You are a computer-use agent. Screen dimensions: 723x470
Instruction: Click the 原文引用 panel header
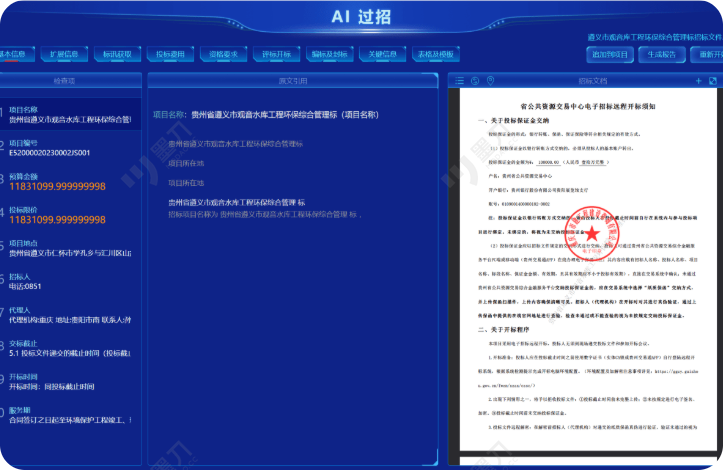point(292,81)
